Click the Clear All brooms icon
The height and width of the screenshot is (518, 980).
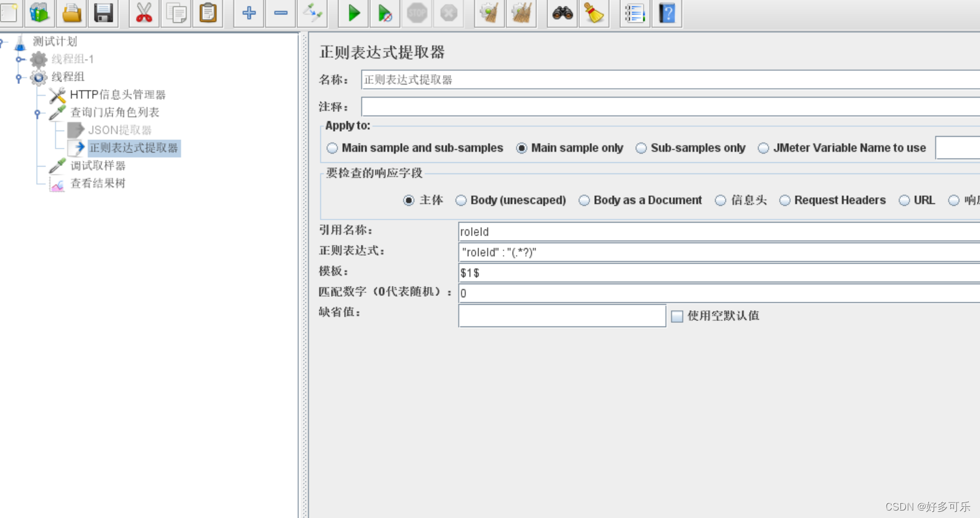[x=521, y=12]
